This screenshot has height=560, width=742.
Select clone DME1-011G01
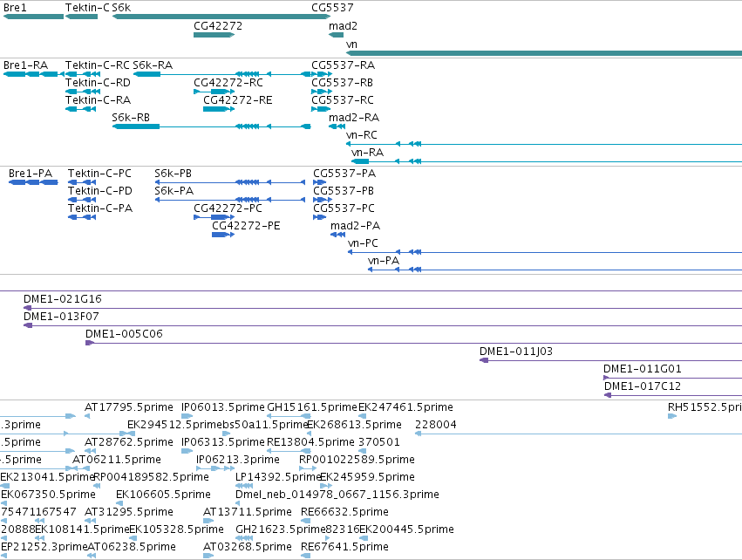(642, 369)
